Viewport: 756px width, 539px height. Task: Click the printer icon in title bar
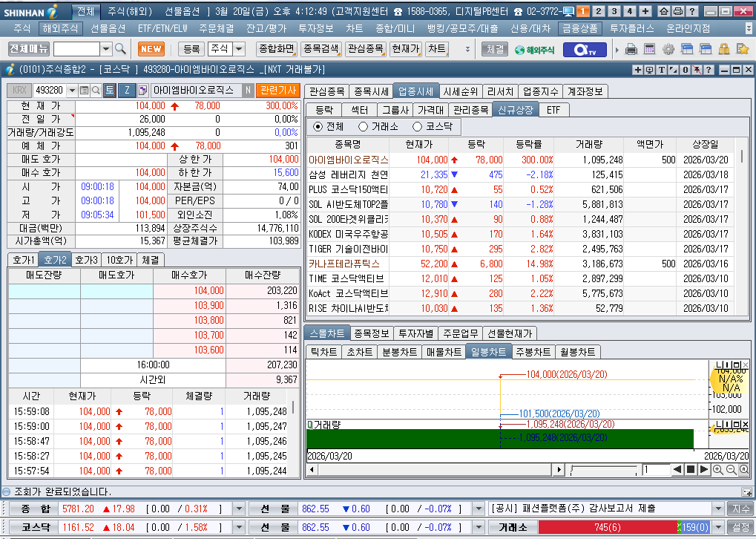[x=678, y=11]
